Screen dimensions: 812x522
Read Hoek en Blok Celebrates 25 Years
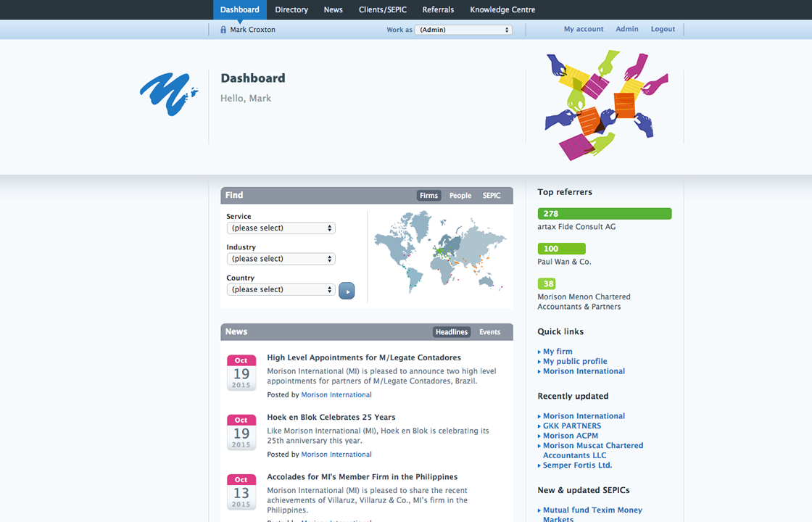[331, 418]
